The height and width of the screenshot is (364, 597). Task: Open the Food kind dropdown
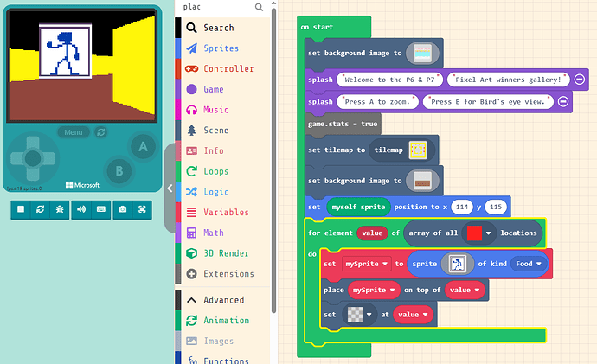pos(529,264)
